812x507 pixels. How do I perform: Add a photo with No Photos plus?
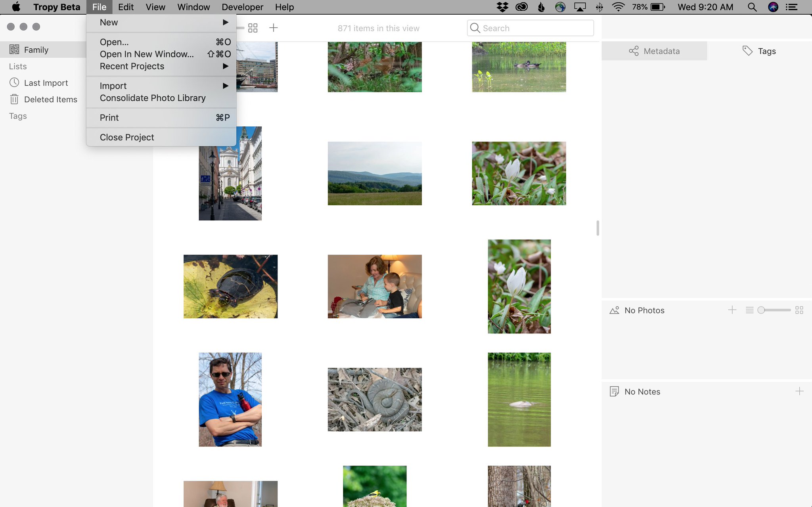pos(732,310)
